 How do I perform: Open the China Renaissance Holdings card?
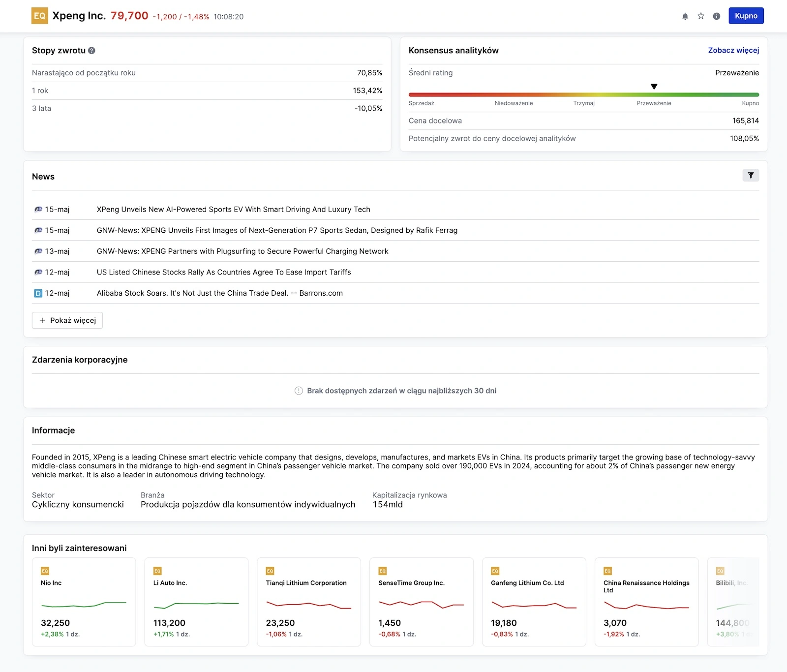tap(646, 602)
